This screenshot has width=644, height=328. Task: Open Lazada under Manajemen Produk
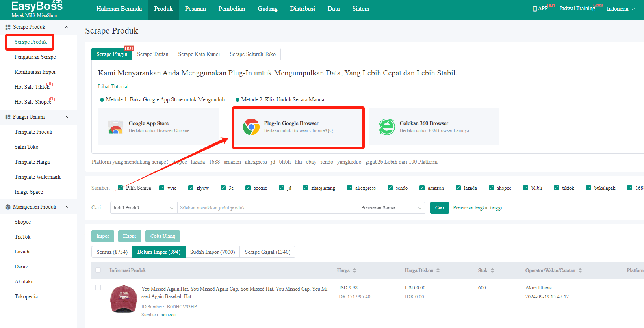coord(22,252)
